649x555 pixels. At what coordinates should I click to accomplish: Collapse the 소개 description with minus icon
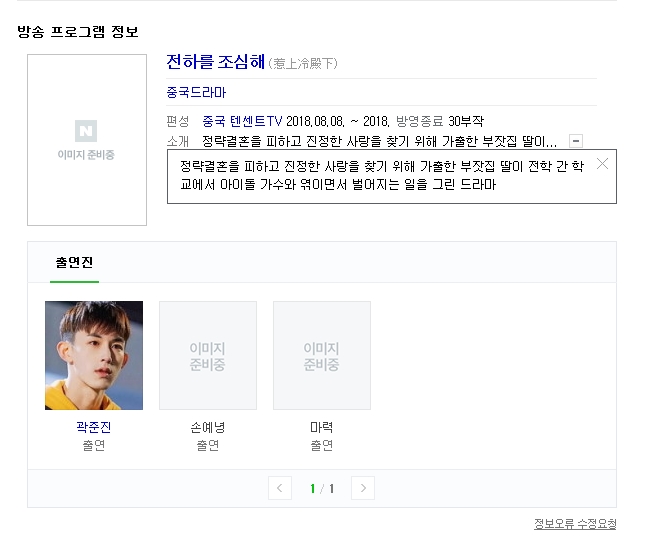(x=576, y=141)
